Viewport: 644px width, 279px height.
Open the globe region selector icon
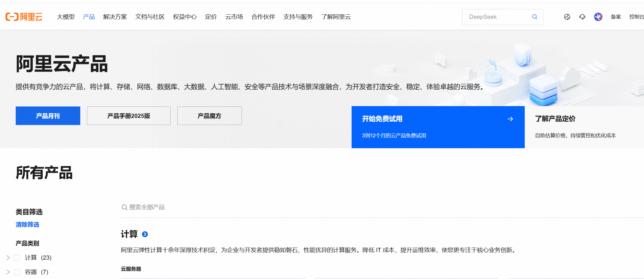point(567,17)
